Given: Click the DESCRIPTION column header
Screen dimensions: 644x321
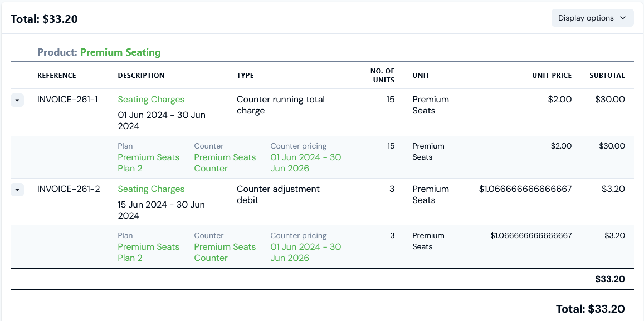Looking at the screenshot, I should [x=141, y=76].
